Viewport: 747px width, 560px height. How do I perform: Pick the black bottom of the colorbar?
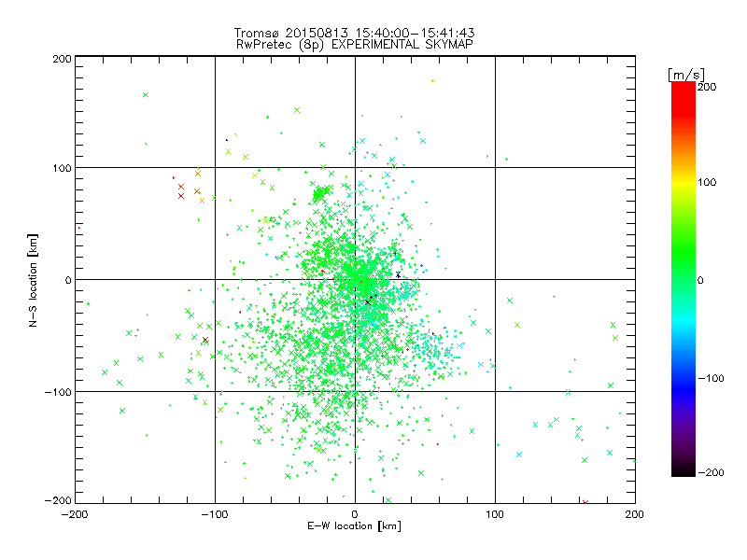(684, 471)
